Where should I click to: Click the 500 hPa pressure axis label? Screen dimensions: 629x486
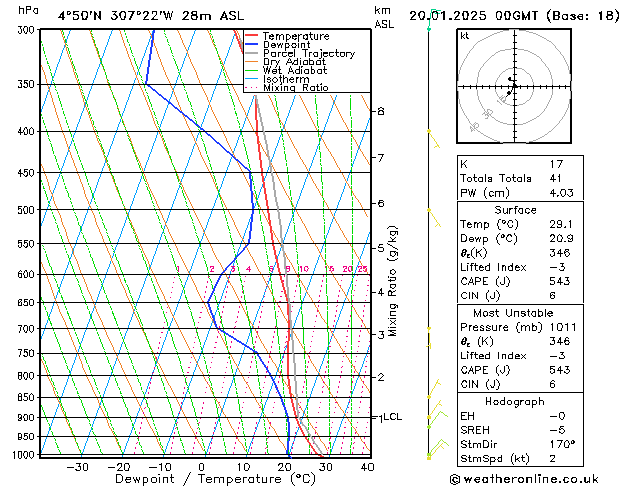pos(28,210)
